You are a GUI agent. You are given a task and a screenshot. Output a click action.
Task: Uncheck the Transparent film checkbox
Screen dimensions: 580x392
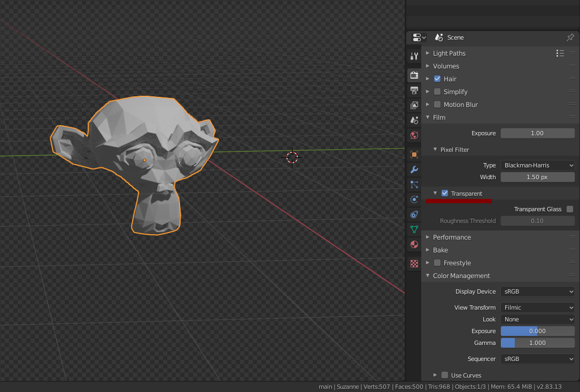[x=445, y=193]
